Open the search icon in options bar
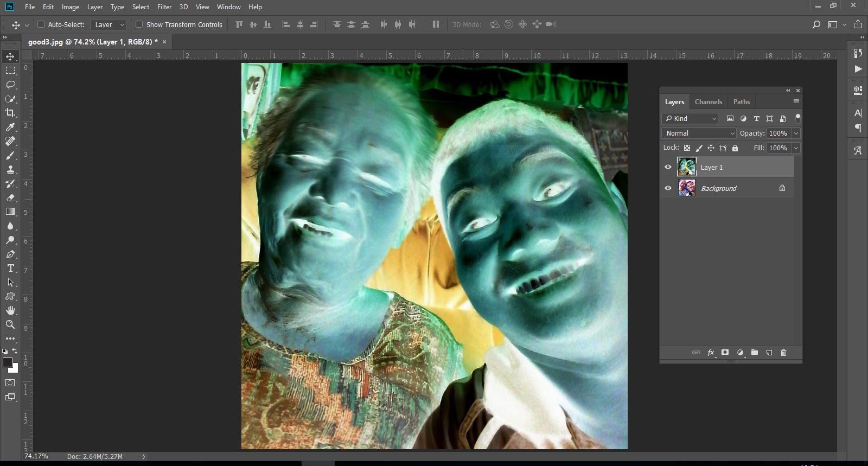 point(816,24)
